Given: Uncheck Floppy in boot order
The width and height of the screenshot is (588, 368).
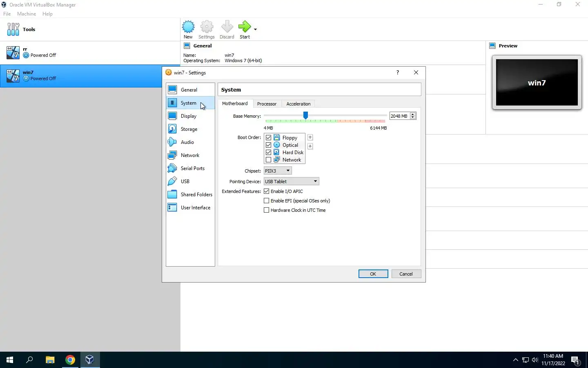Looking at the screenshot, I should pyautogui.click(x=268, y=138).
